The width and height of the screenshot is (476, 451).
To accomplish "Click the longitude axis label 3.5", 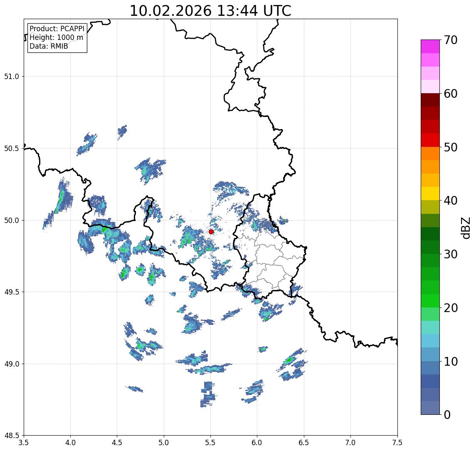I will [x=24, y=443].
